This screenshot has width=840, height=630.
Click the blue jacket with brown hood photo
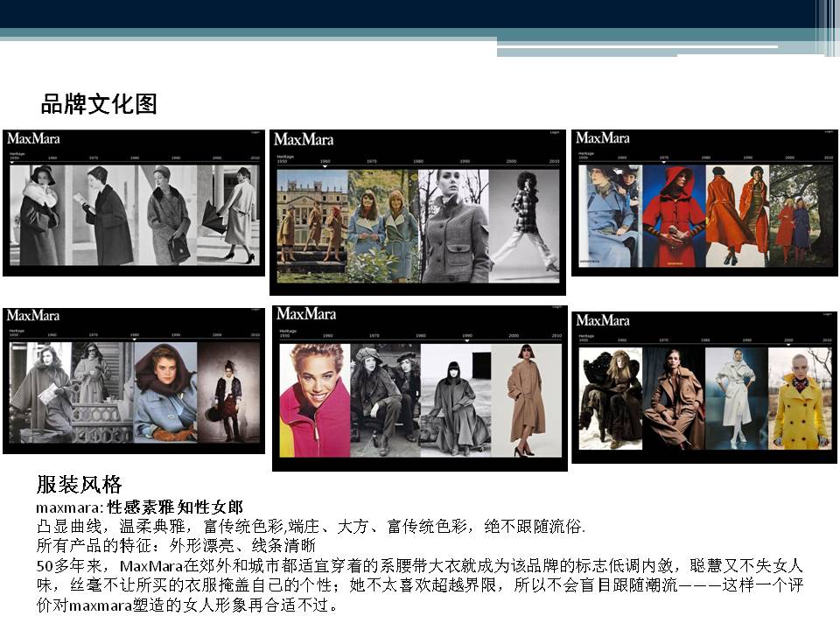pyautogui.click(x=165, y=393)
